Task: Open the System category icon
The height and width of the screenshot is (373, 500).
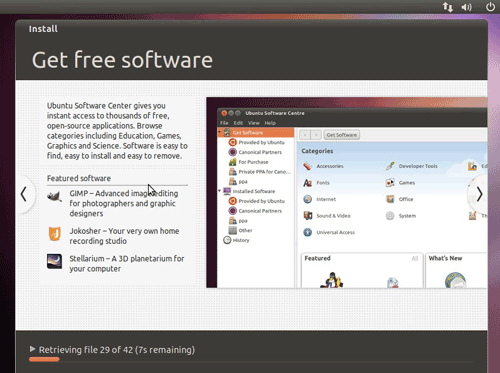Action: 390,216
